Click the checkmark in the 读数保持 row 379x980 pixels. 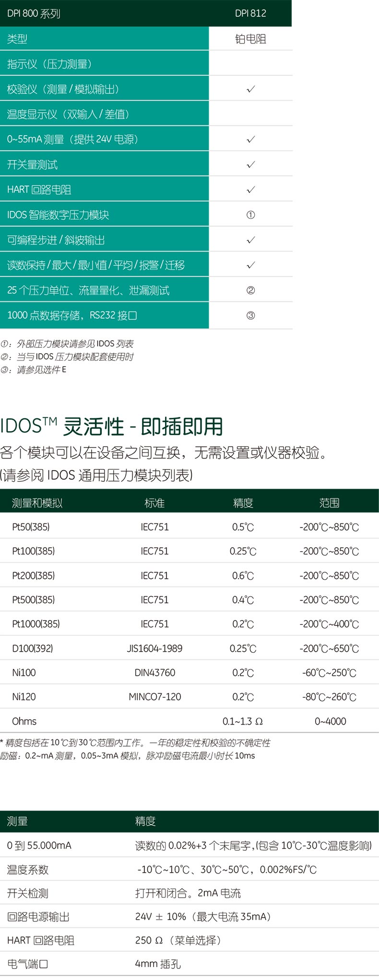250,265
